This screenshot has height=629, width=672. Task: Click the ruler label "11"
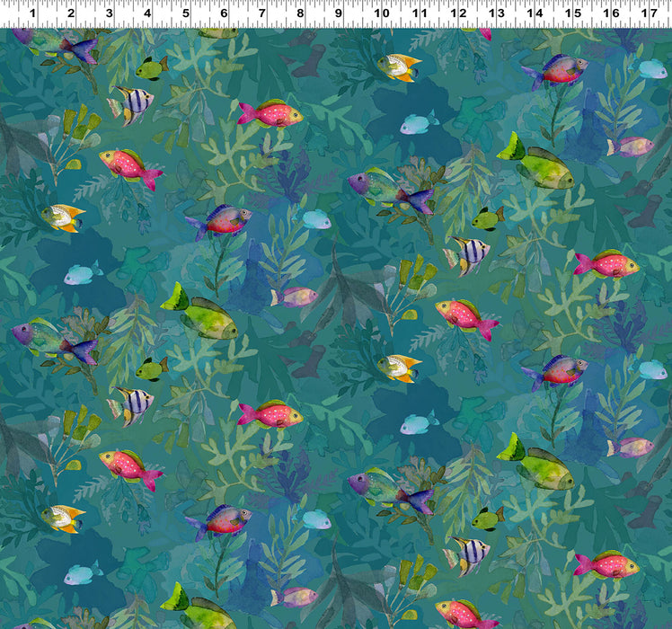pyautogui.click(x=420, y=13)
